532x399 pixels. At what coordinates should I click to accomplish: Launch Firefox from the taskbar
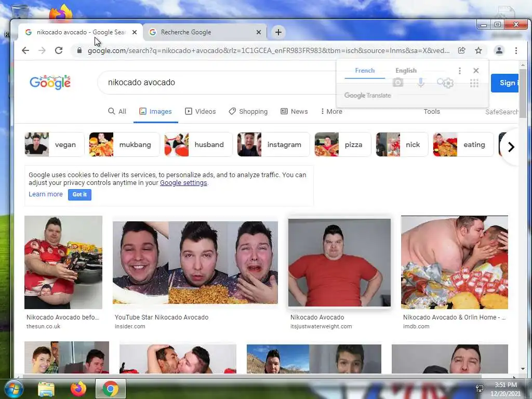click(78, 389)
